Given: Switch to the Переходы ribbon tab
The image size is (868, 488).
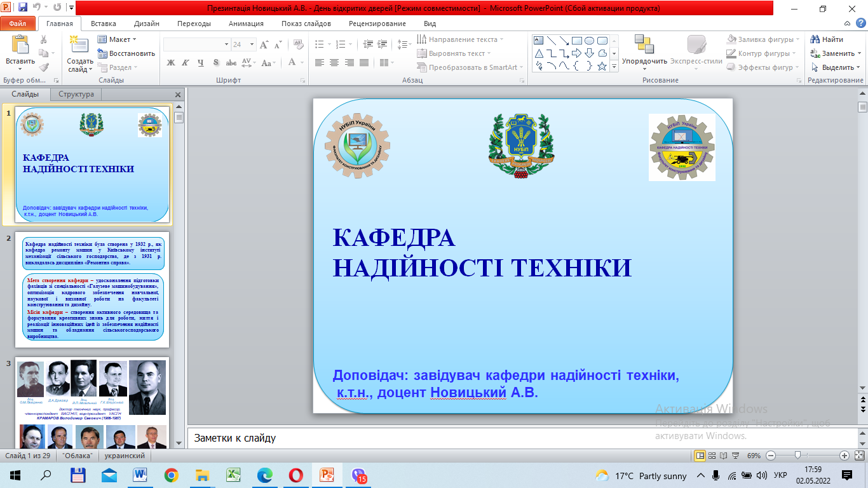Looking at the screenshot, I should [x=194, y=24].
